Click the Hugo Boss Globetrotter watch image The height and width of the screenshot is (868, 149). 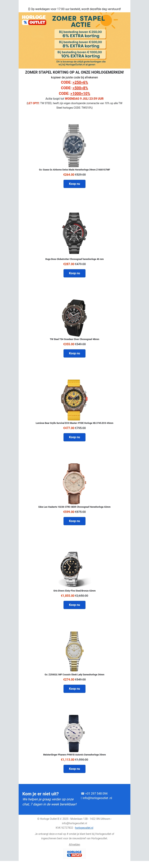(x=74, y=233)
